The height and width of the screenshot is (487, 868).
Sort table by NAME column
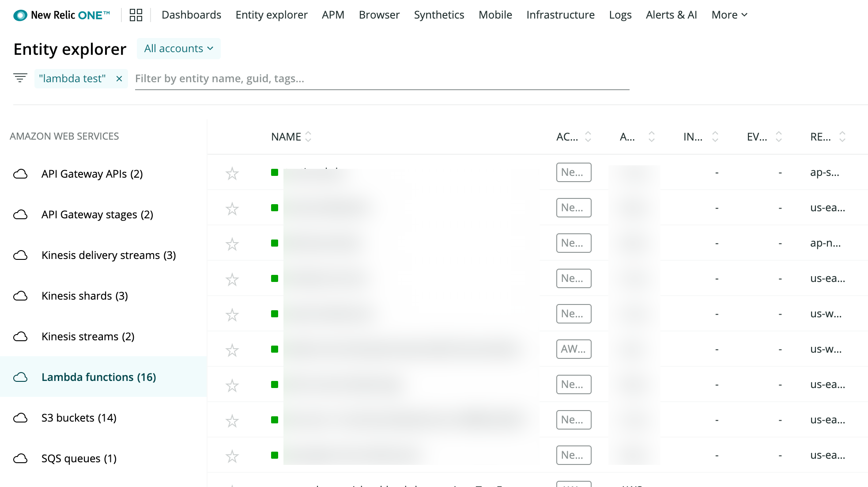291,137
